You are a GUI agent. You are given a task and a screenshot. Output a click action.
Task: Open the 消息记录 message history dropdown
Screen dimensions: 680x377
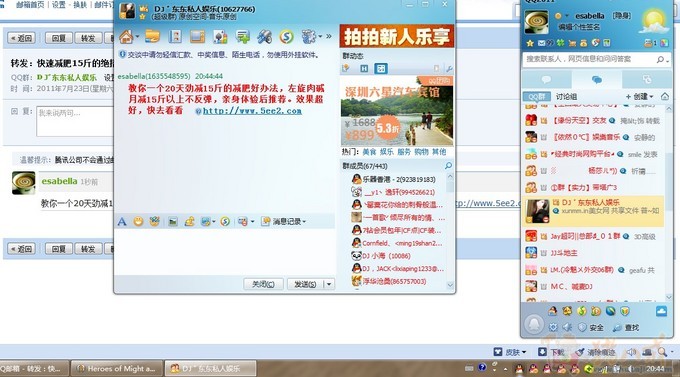[284, 222]
